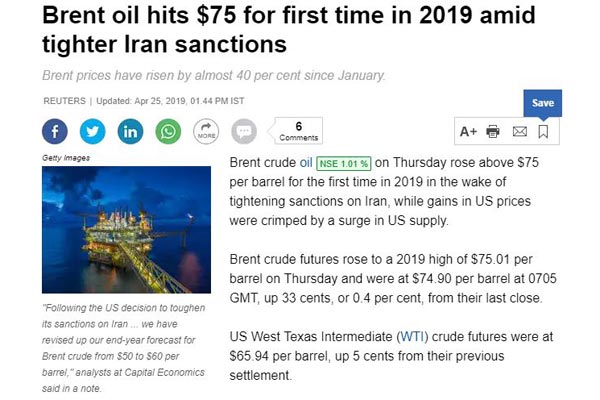This screenshot has width=600, height=400.
Task: Open the More sharing options
Action: coord(206,131)
